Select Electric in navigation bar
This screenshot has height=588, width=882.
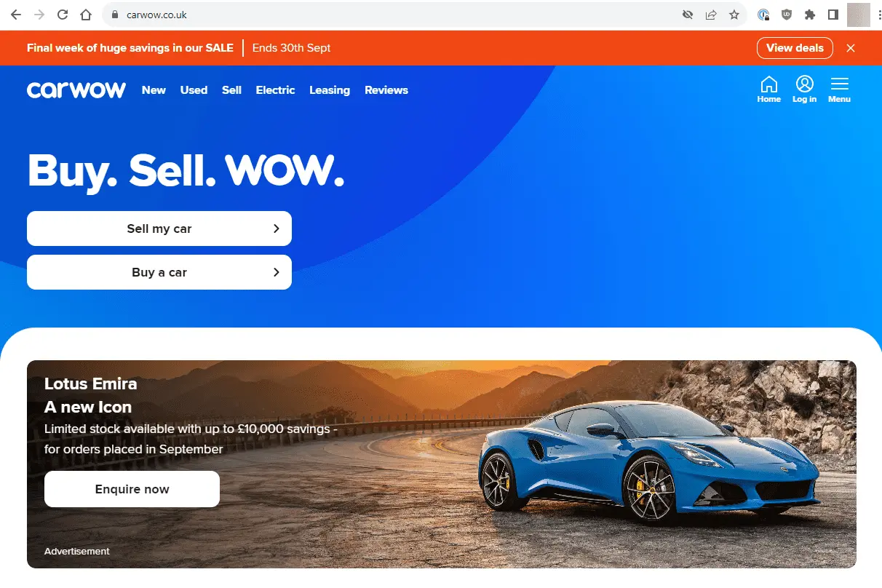[275, 90]
